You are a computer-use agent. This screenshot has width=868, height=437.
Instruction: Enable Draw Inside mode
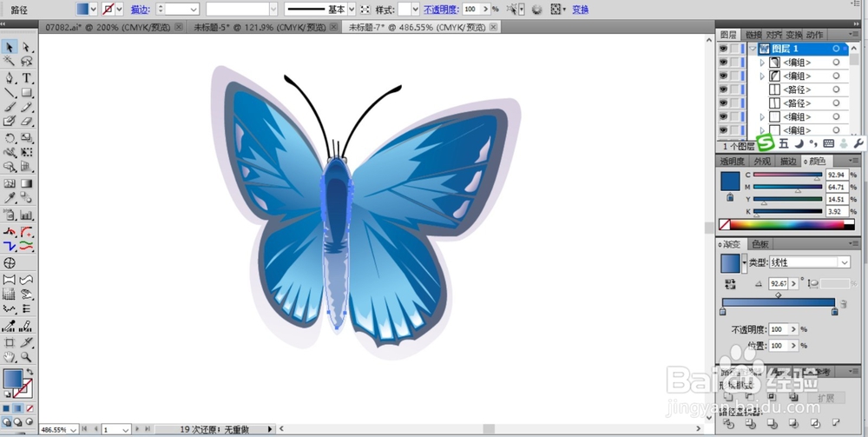pos(30,422)
